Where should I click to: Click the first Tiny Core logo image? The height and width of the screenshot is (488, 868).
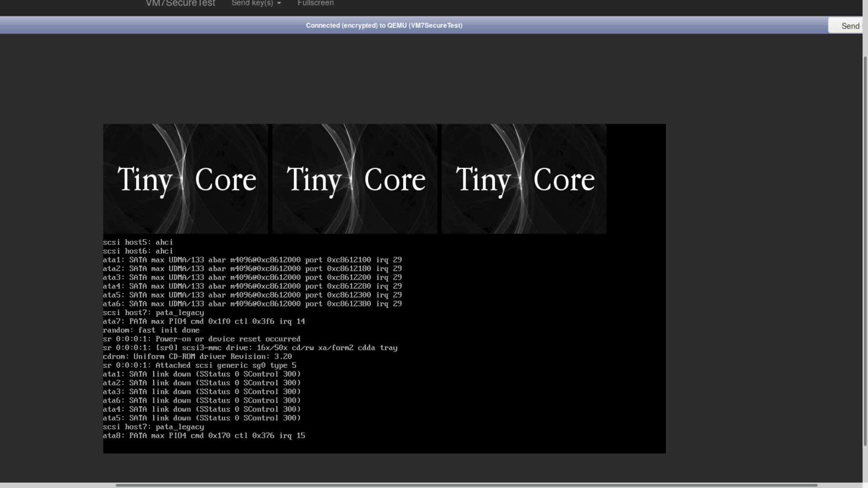coord(185,179)
